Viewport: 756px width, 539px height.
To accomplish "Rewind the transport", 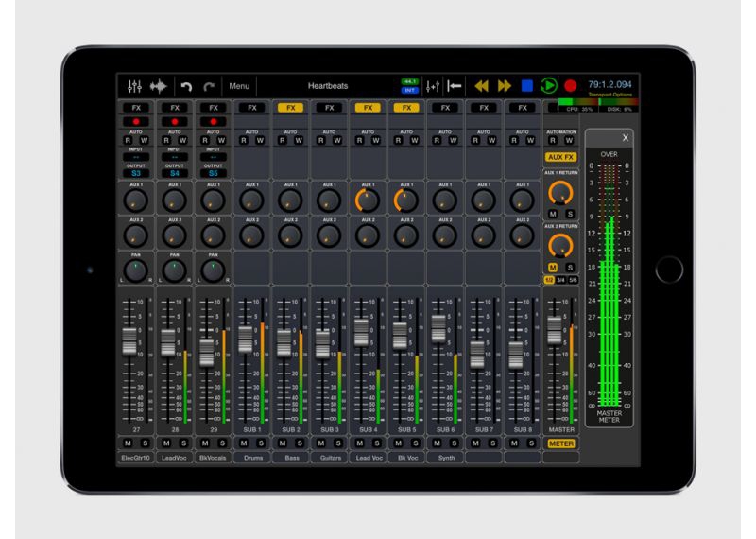I will [x=481, y=86].
